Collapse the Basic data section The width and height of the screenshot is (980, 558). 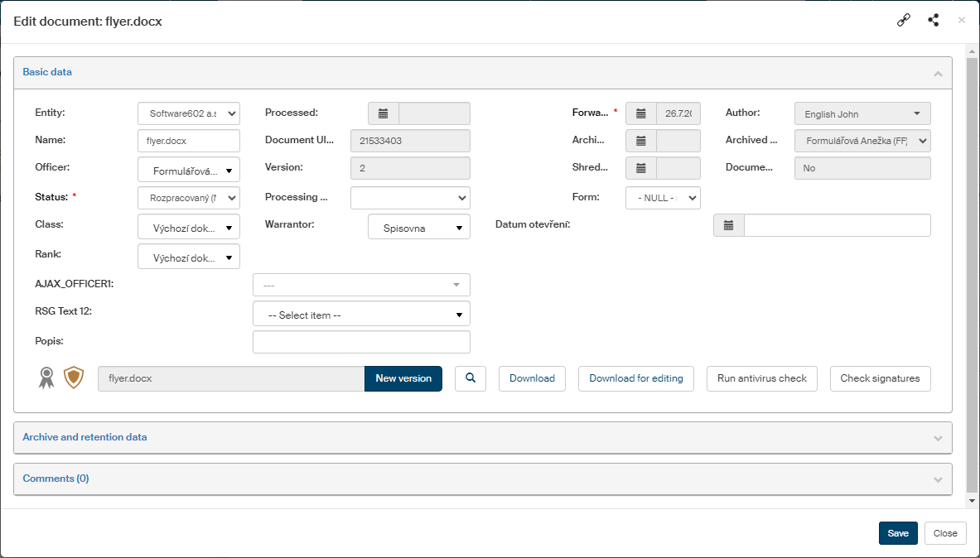pos(938,73)
